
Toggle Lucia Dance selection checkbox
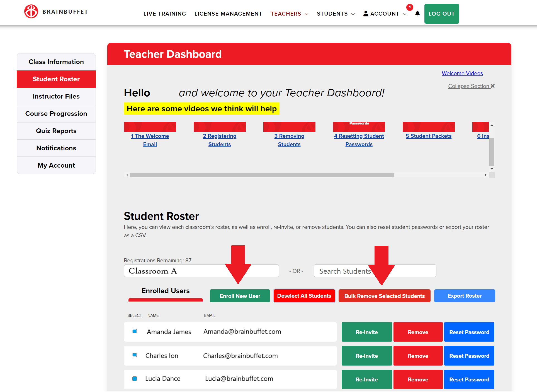pos(135,379)
